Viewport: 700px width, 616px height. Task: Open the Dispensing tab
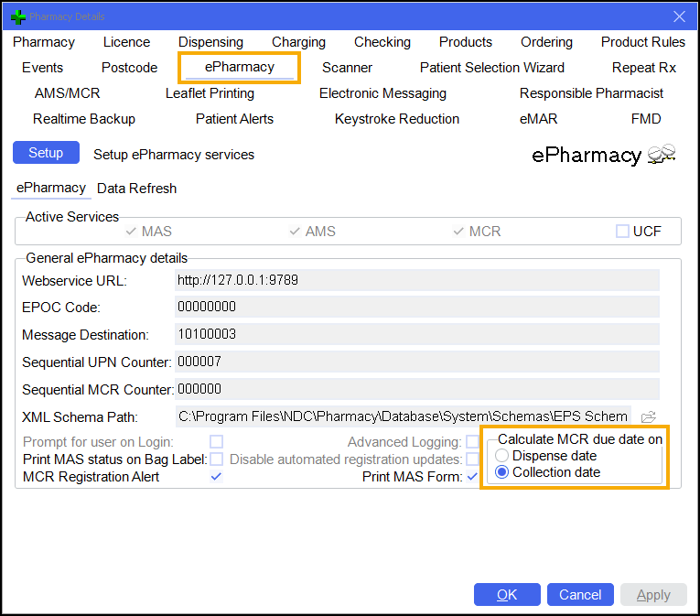(210, 42)
